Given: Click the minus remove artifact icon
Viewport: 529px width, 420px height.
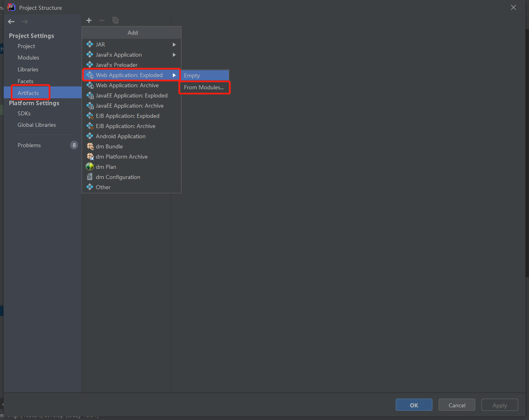Looking at the screenshot, I should 102,20.
